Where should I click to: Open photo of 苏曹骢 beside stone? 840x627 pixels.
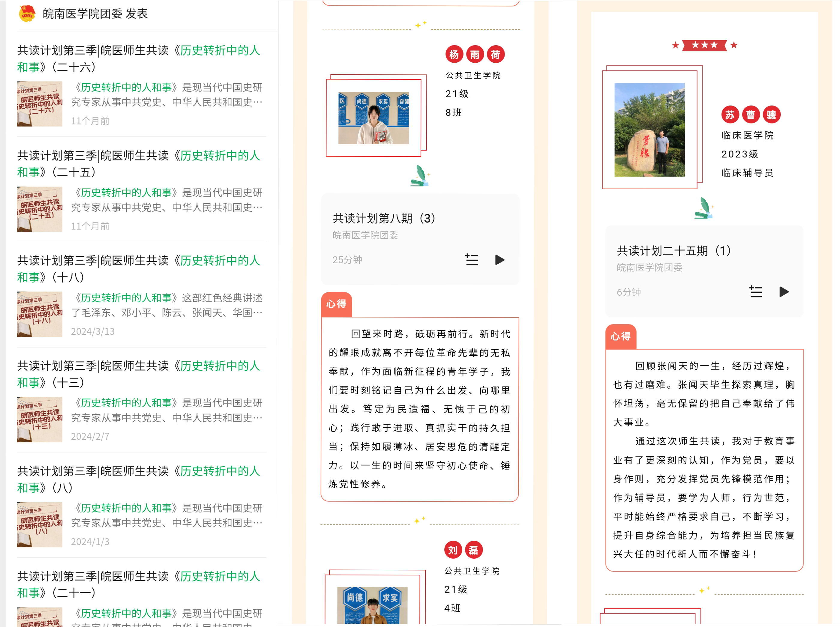649,130
